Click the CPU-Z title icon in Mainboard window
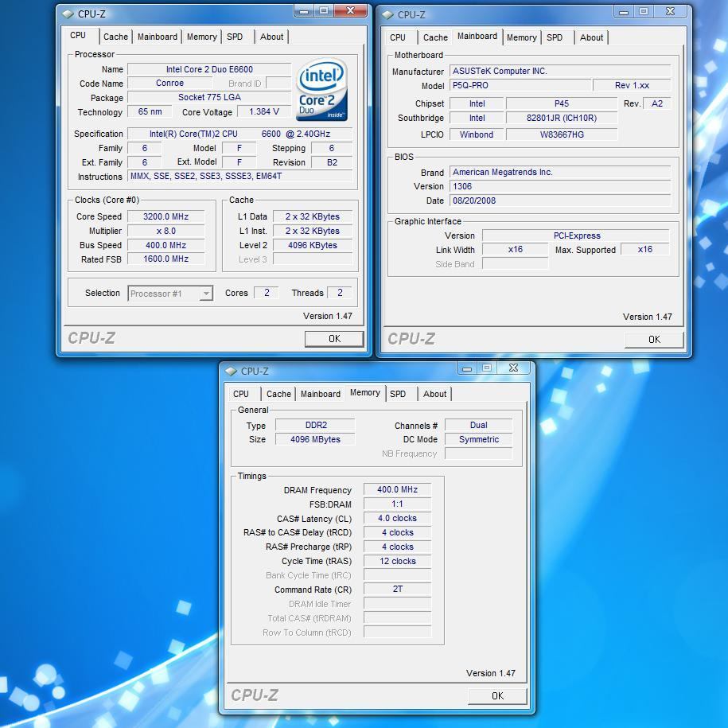 (x=387, y=15)
